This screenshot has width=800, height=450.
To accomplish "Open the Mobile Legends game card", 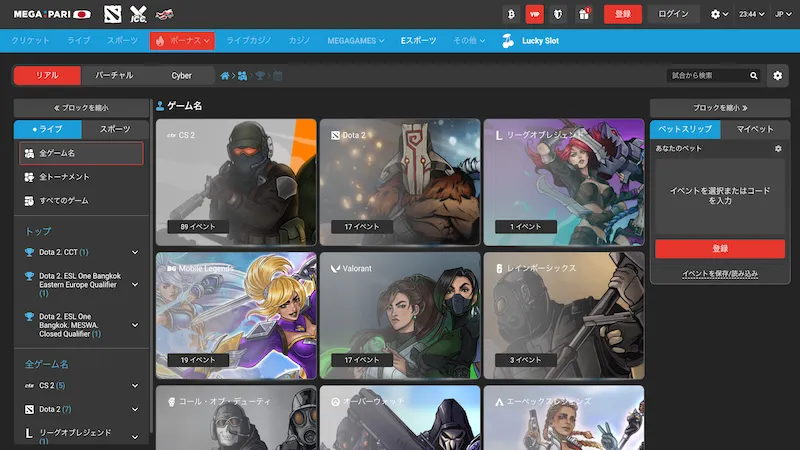I will [x=236, y=315].
